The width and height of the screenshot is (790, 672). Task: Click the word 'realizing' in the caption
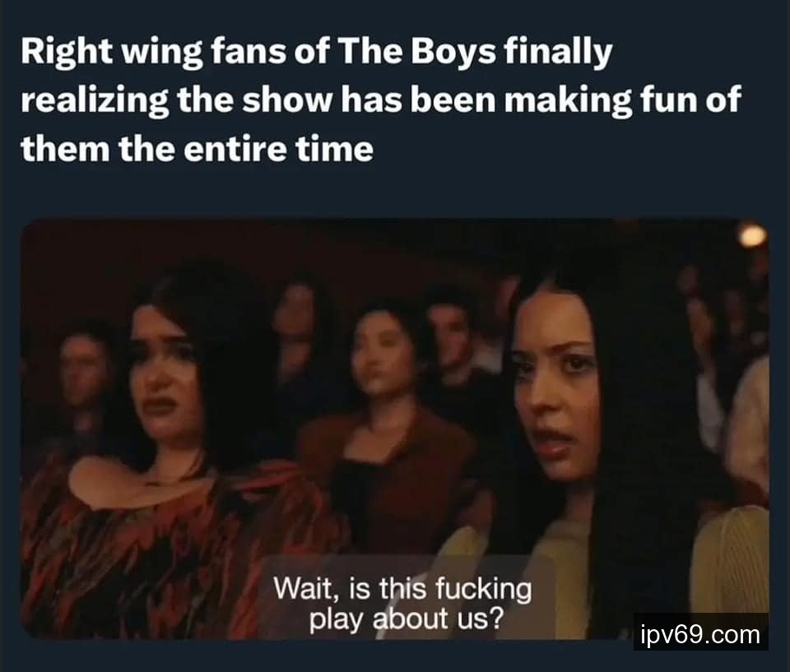coord(94,100)
